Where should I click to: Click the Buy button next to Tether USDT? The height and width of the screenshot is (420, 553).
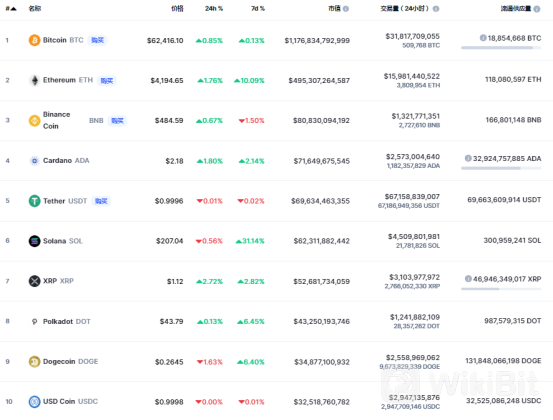pos(101,201)
